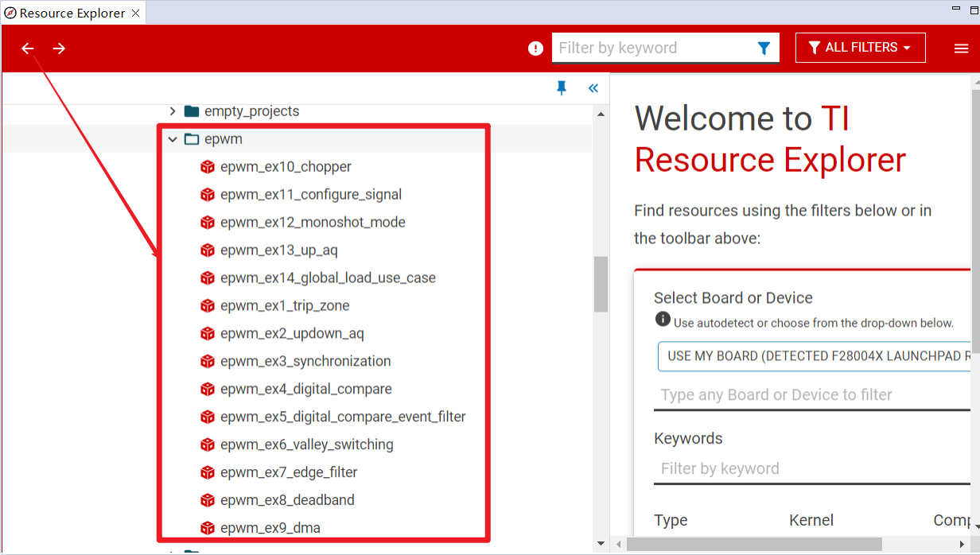
Task: Close the Resource Explorer tab
Action: coord(135,13)
